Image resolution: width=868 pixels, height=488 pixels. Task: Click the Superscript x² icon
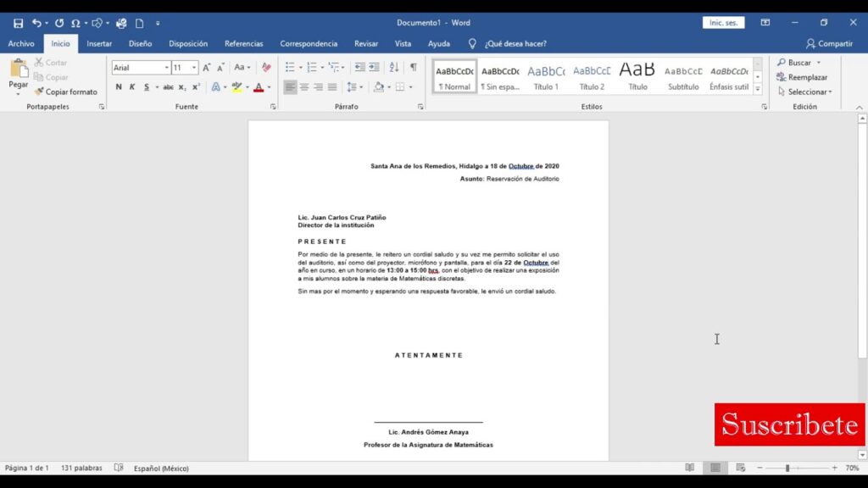(196, 87)
